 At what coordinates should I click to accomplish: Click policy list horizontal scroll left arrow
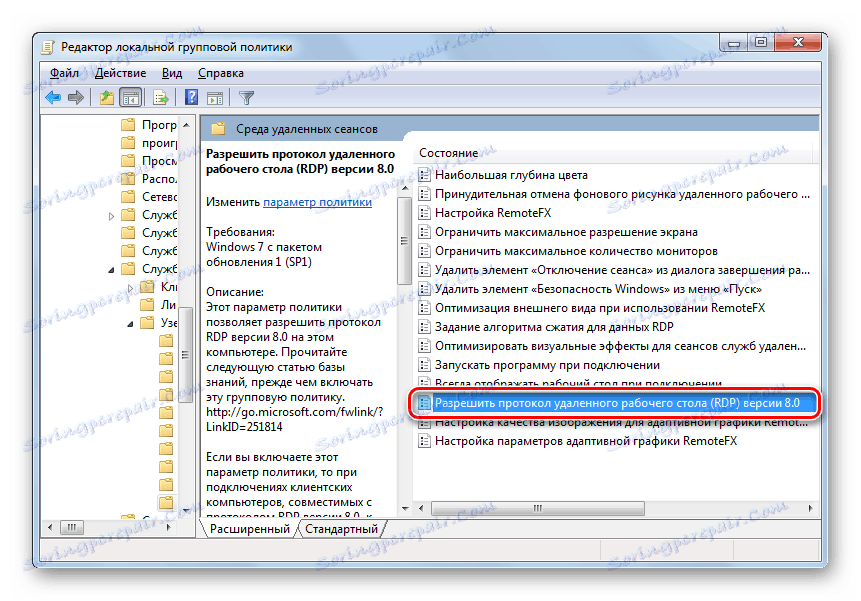click(x=421, y=509)
